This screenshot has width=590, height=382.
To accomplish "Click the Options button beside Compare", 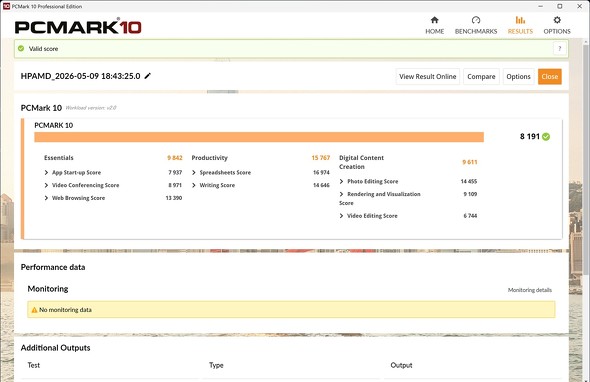I will tap(518, 76).
